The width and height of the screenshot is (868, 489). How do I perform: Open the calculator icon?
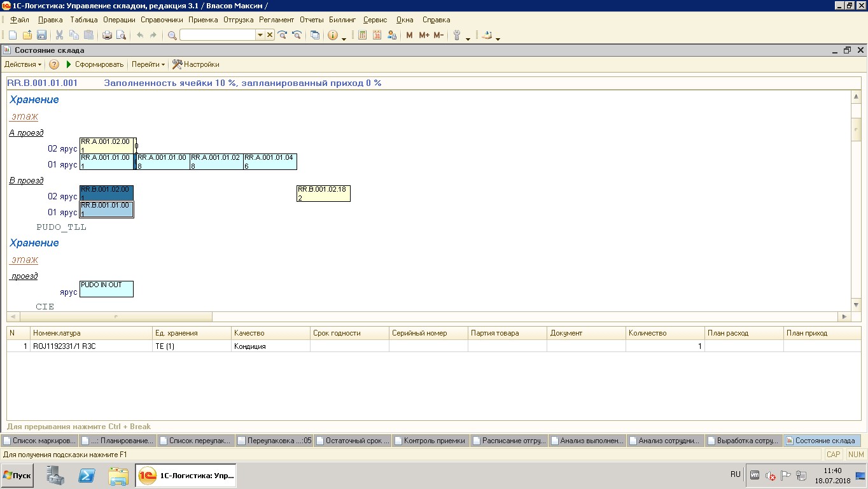pos(363,35)
